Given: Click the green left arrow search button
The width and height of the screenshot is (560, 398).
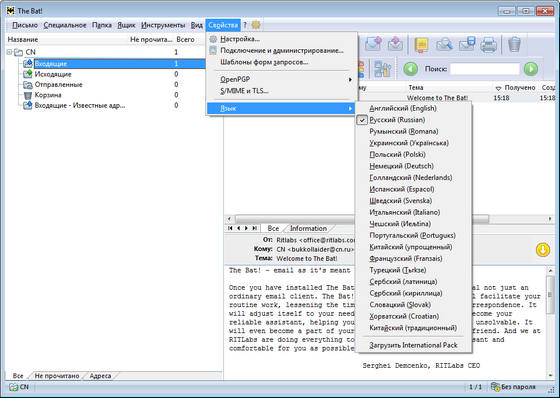Looking at the screenshot, I should (x=411, y=69).
